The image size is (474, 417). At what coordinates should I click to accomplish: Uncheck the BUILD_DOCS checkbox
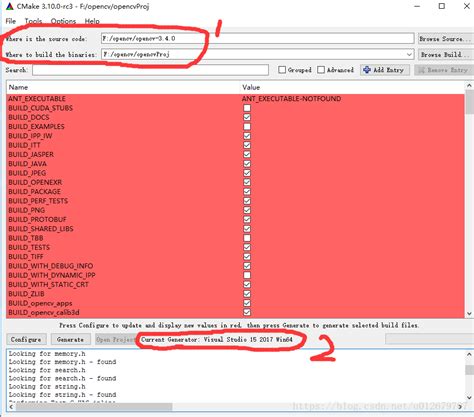[x=247, y=117]
